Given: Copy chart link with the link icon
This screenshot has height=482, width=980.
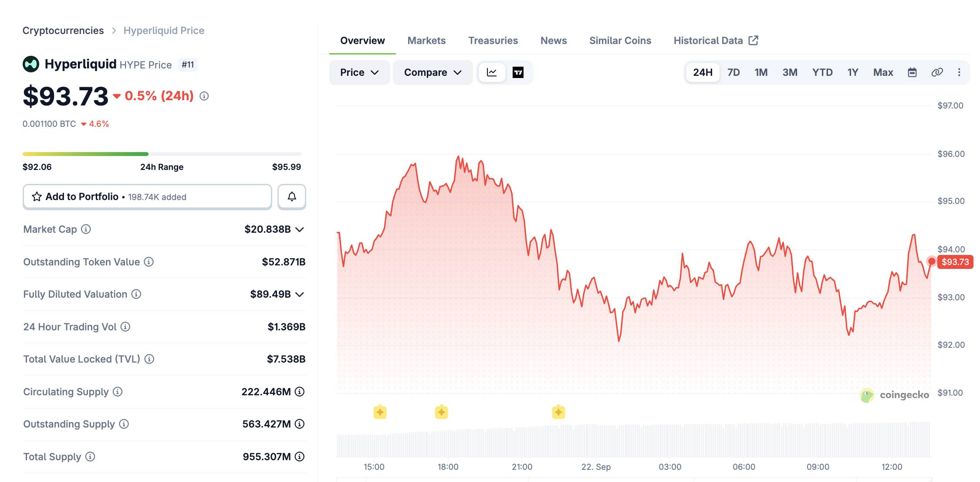Looking at the screenshot, I should point(937,72).
